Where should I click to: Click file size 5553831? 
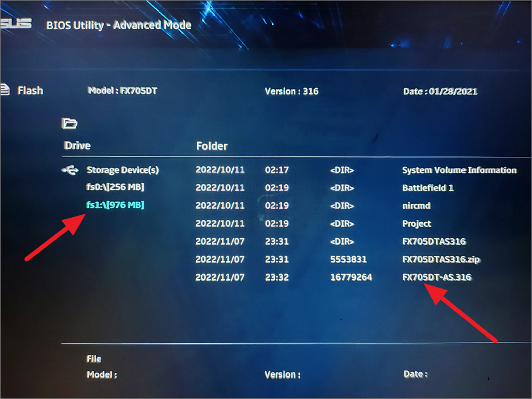(348, 259)
